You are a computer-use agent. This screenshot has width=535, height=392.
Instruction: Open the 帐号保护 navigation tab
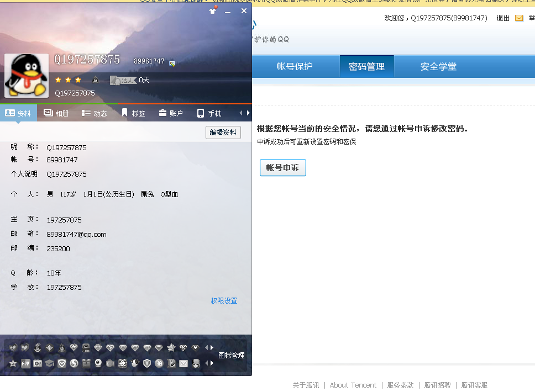[295, 66]
